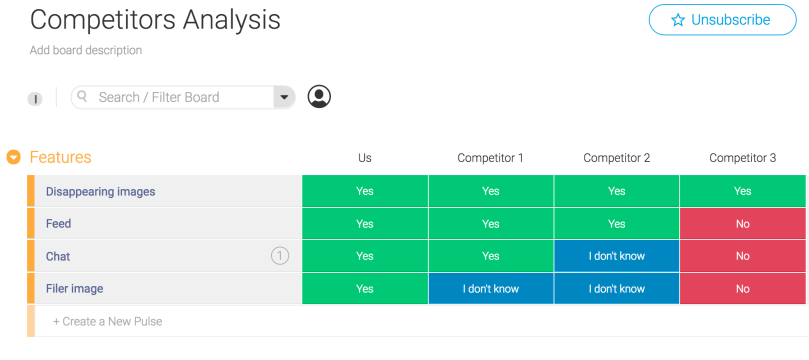Change Feed status for Competitor 3

pos(742,224)
